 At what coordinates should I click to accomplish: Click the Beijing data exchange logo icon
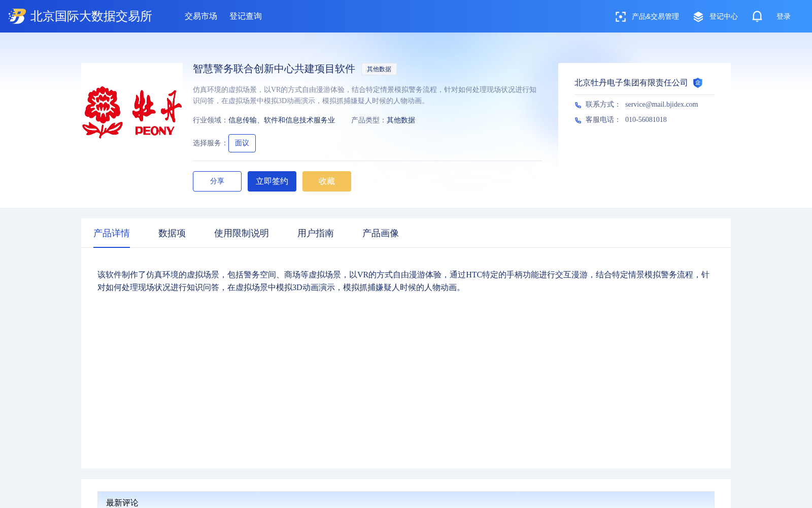pyautogui.click(x=17, y=16)
